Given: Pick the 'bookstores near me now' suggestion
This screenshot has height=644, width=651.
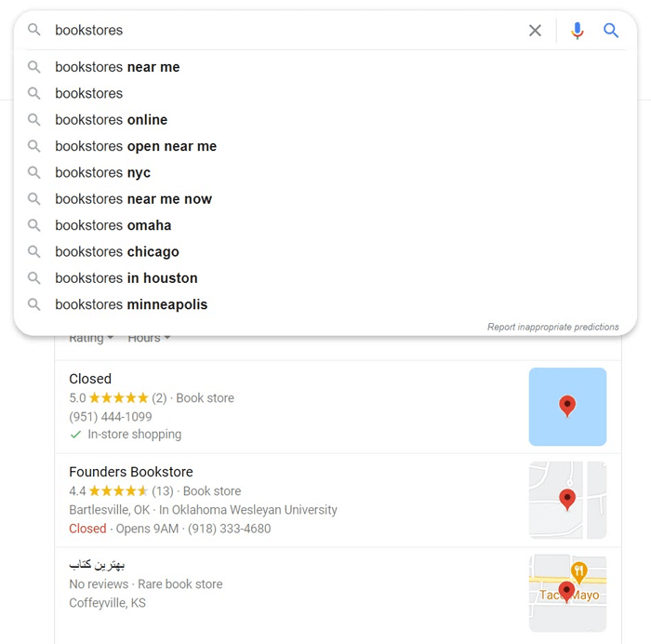Looking at the screenshot, I should tap(325, 199).
